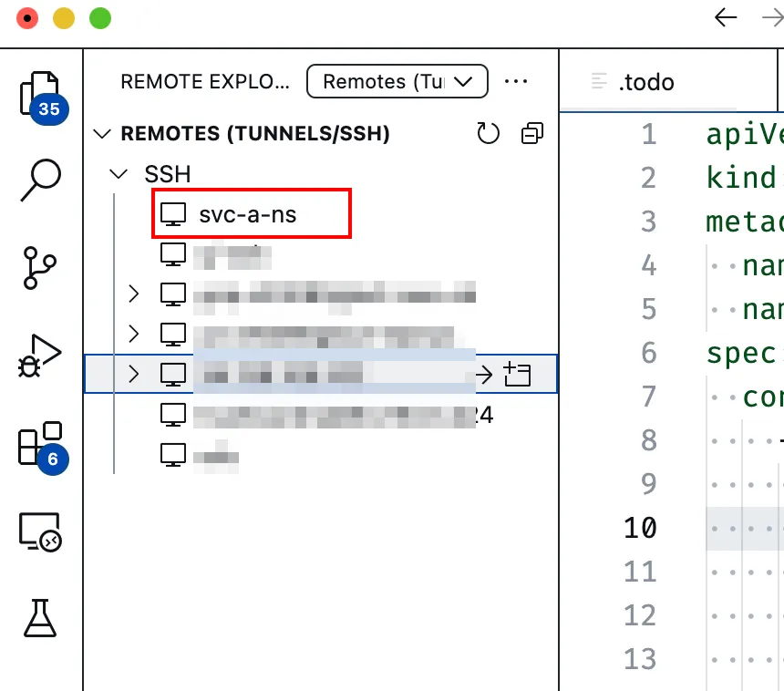Viewport: 784px width, 691px height.
Task: Open the Remotes (Tunnels/SSH) dropdown
Action: click(397, 81)
